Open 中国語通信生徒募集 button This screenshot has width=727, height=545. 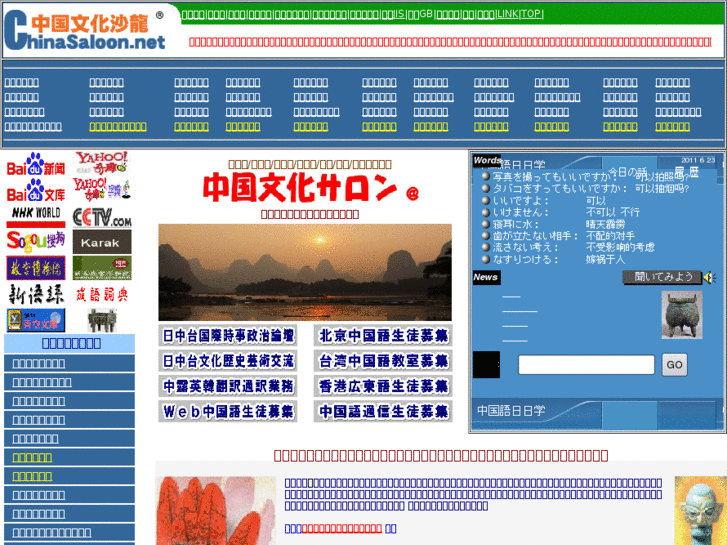coord(383,411)
